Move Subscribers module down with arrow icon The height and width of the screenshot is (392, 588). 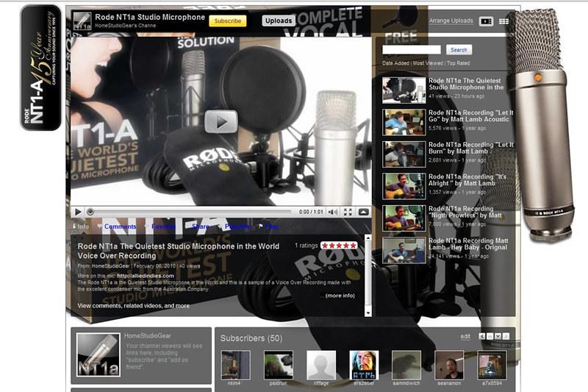[x=498, y=336]
